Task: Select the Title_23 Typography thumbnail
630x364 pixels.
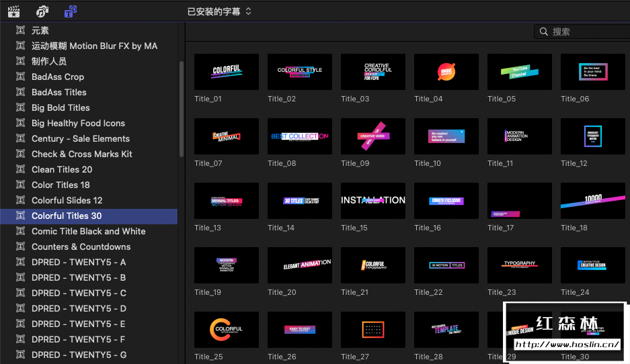Action: [x=520, y=265]
